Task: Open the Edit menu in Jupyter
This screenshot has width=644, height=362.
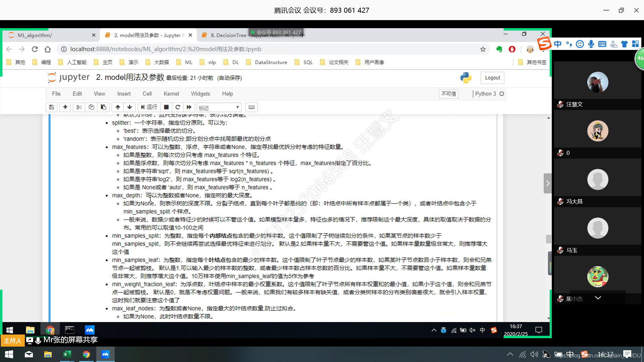Action: click(77, 94)
